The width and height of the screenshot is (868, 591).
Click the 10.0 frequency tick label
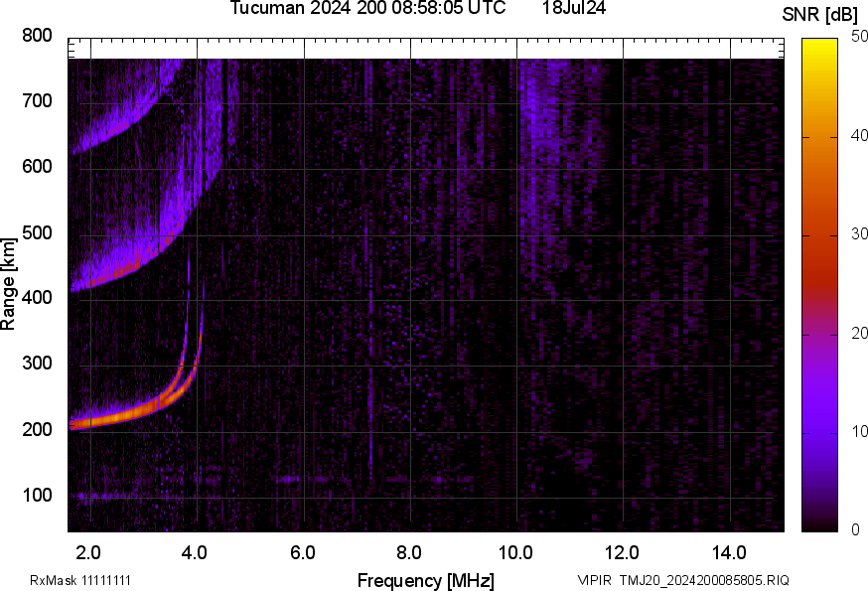[515, 553]
